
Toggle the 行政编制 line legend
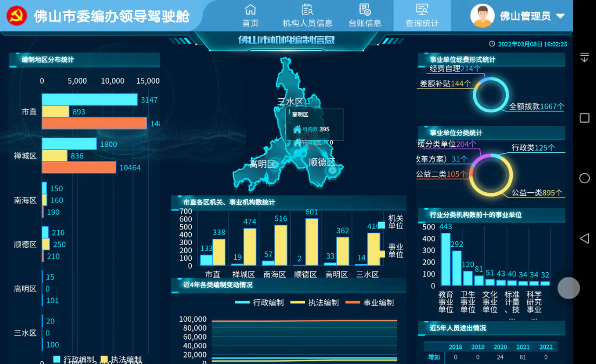(259, 302)
